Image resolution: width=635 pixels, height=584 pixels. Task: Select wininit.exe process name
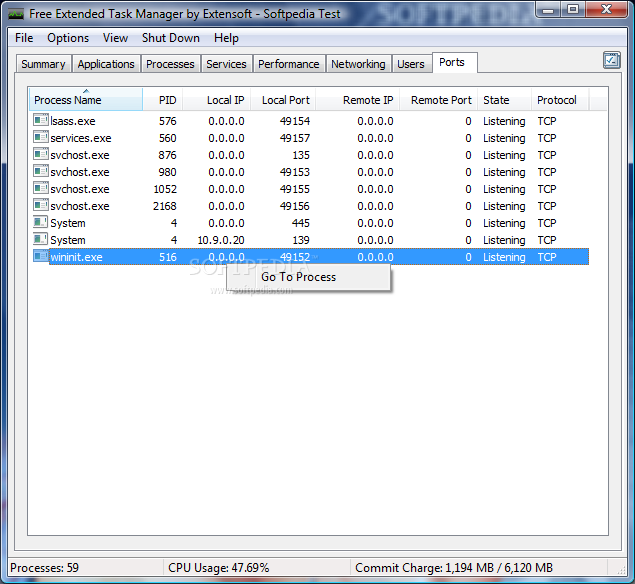click(x=76, y=257)
